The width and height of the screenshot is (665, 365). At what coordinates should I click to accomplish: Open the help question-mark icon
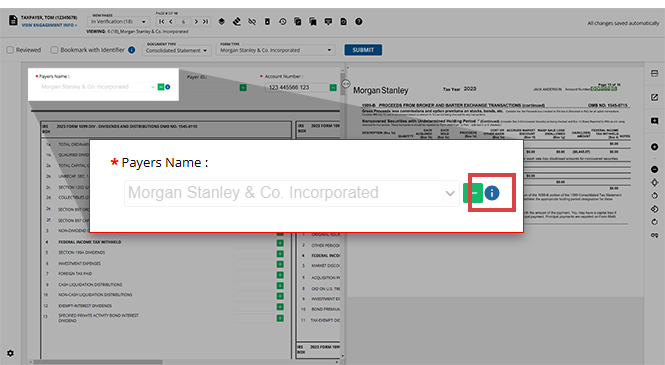click(x=359, y=22)
